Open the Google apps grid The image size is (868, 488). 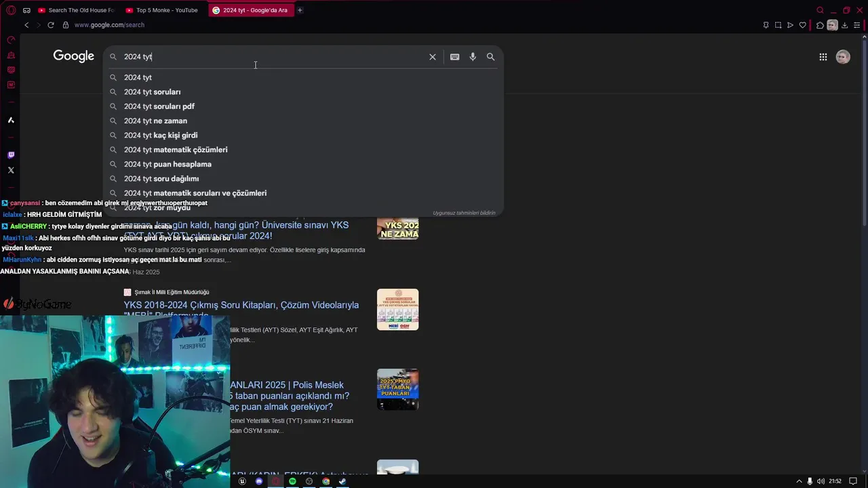pos(823,57)
